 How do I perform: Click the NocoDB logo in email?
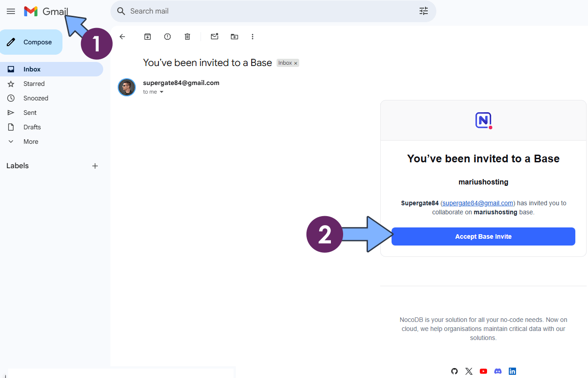coord(483,121)
